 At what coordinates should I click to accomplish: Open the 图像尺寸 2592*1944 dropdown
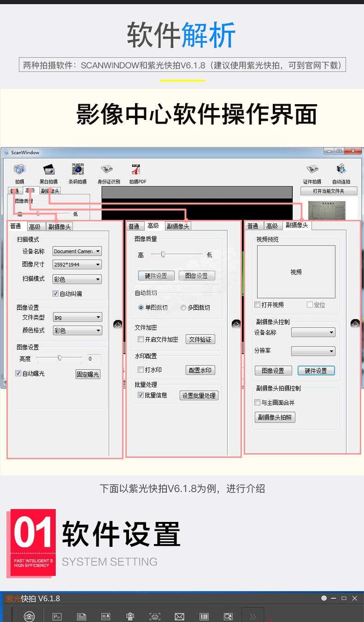[x=77, y=265]
